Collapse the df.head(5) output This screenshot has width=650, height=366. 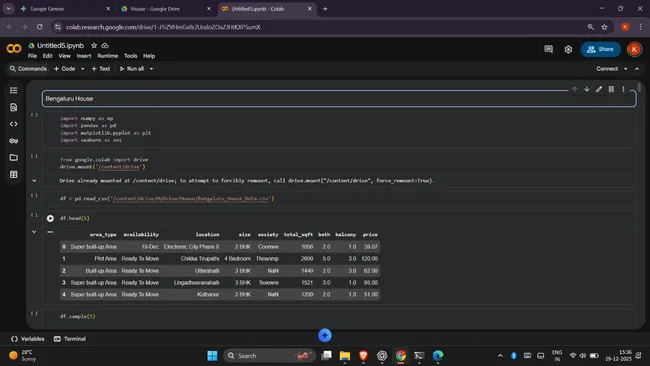[34, 232]
